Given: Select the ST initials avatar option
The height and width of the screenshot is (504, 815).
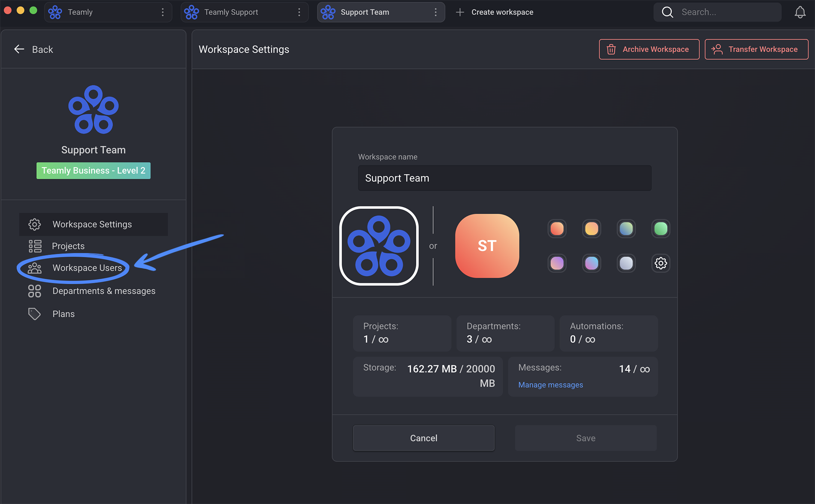Looking at the screenshot, I should click(487, 246).
